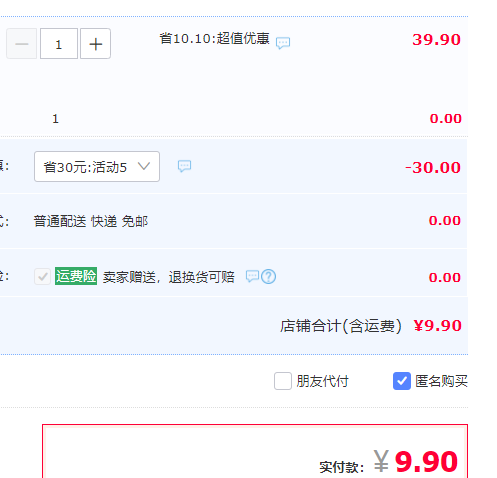
Task: Click the 实付款 ¥9.90 total box
Action: tap(255, 451)
